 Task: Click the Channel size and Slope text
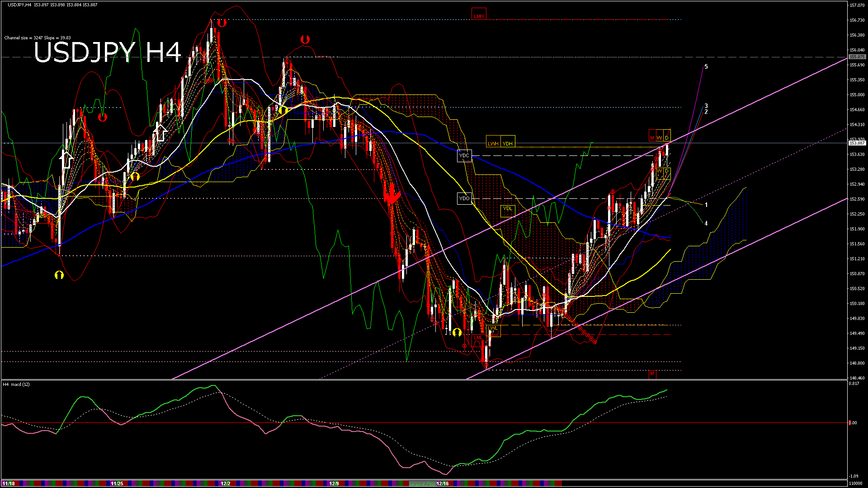pos(38,38)
